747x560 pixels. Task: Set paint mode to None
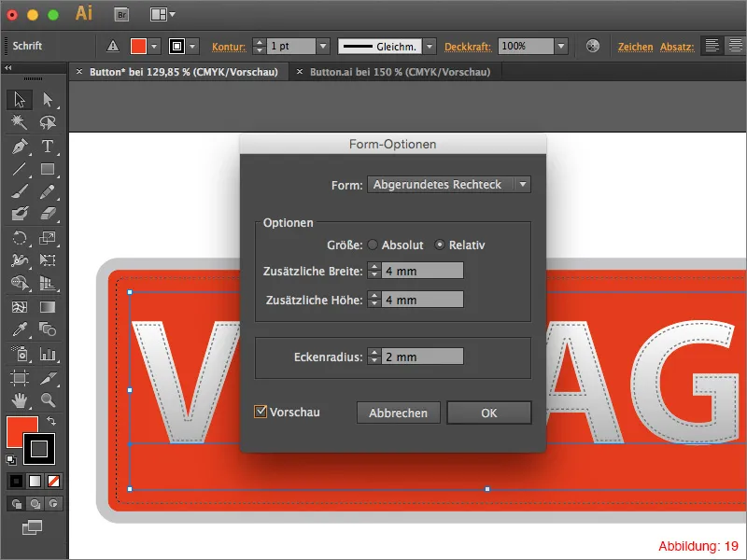(x=53, y=482)
